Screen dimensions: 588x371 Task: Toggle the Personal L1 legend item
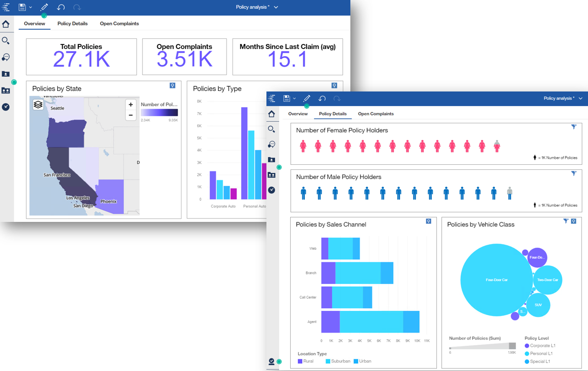pos(538,353)
